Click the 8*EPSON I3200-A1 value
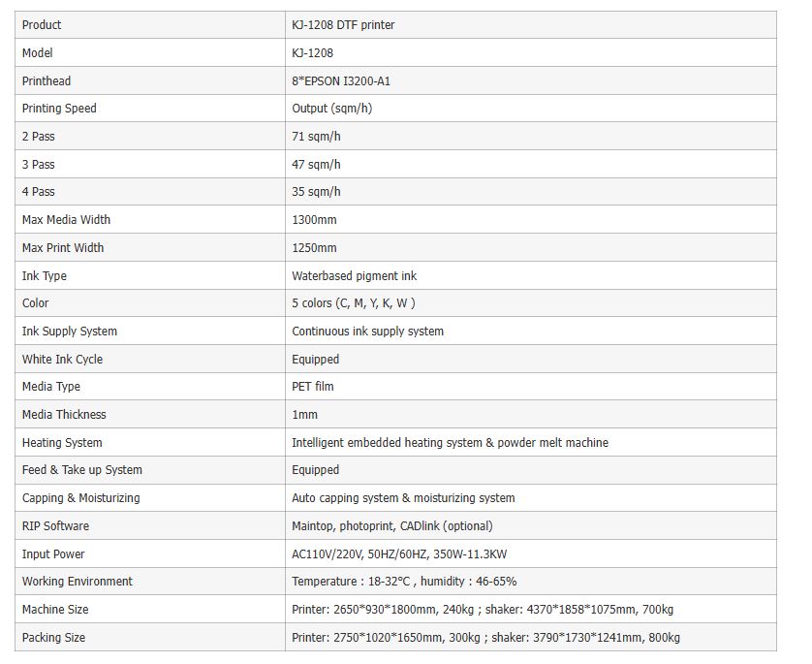 [341, 80]
